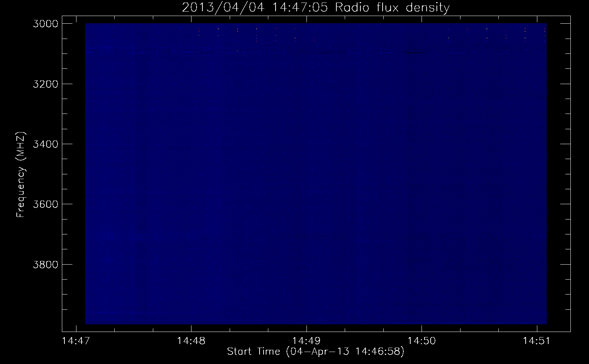This screenshot has height=364, width=589.
Task: Click the "Frequency (MHZ)" axis title
Action: tap(21, 175)
